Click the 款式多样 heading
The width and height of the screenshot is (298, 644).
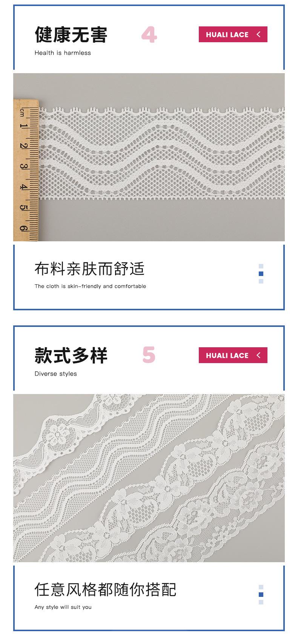tap(71, 356)
